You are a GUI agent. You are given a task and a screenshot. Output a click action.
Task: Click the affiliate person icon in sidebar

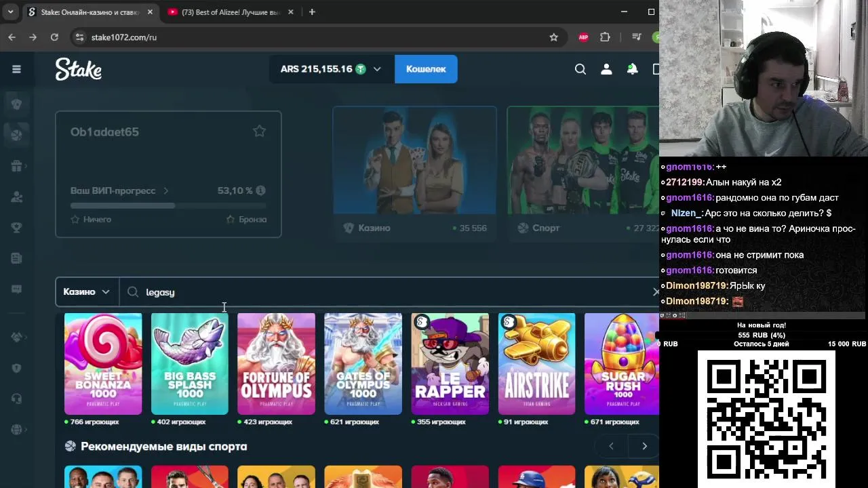16,197
